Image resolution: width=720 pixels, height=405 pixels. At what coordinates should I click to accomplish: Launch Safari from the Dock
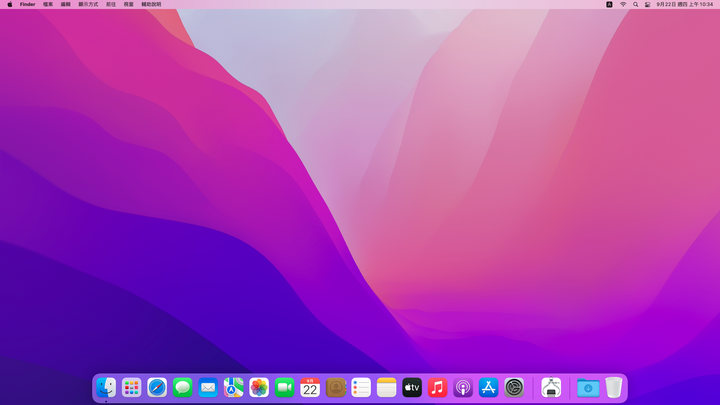point(157,388)
